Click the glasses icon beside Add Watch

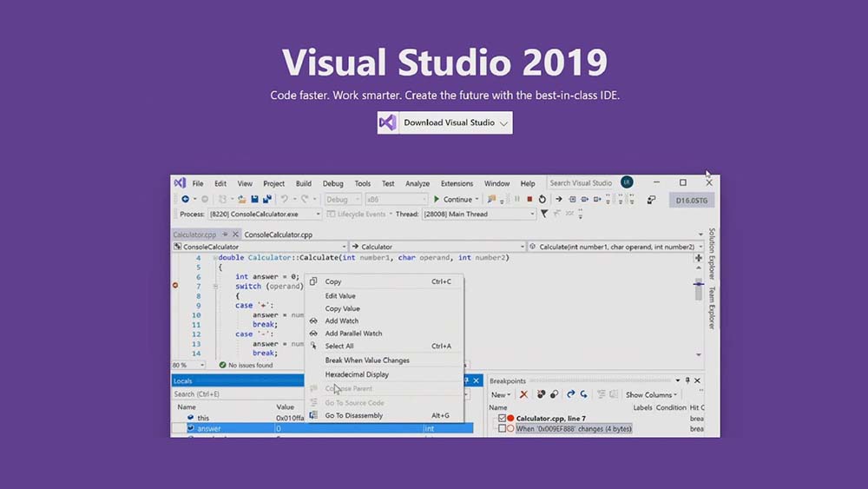[x=313, y=320]
